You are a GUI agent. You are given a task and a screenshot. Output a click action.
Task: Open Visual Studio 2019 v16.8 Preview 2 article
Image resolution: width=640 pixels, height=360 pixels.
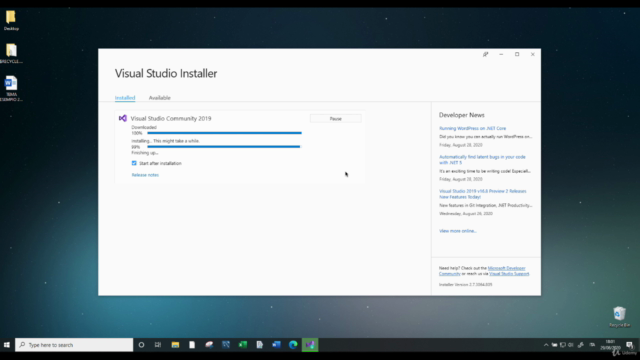coord(482,194)
